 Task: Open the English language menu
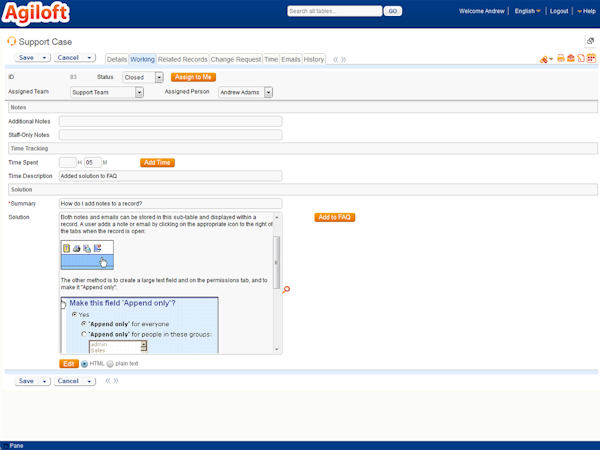coord(527,11)
